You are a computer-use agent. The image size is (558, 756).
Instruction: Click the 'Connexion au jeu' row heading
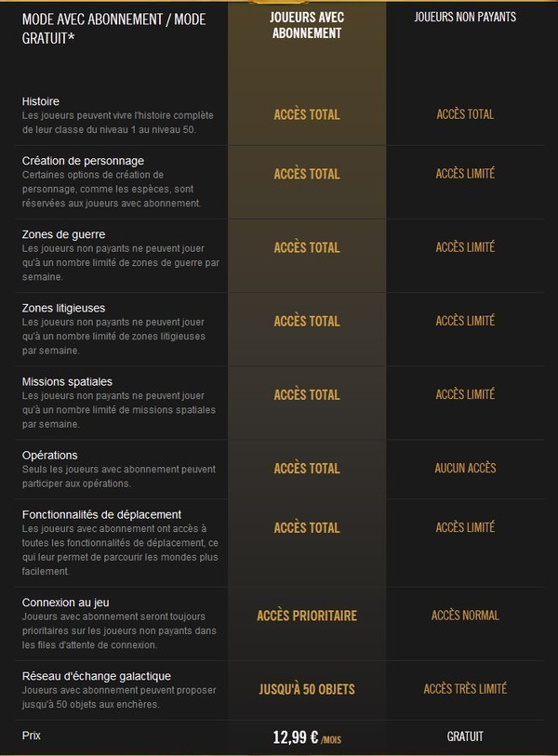click(x=66, y=603)
